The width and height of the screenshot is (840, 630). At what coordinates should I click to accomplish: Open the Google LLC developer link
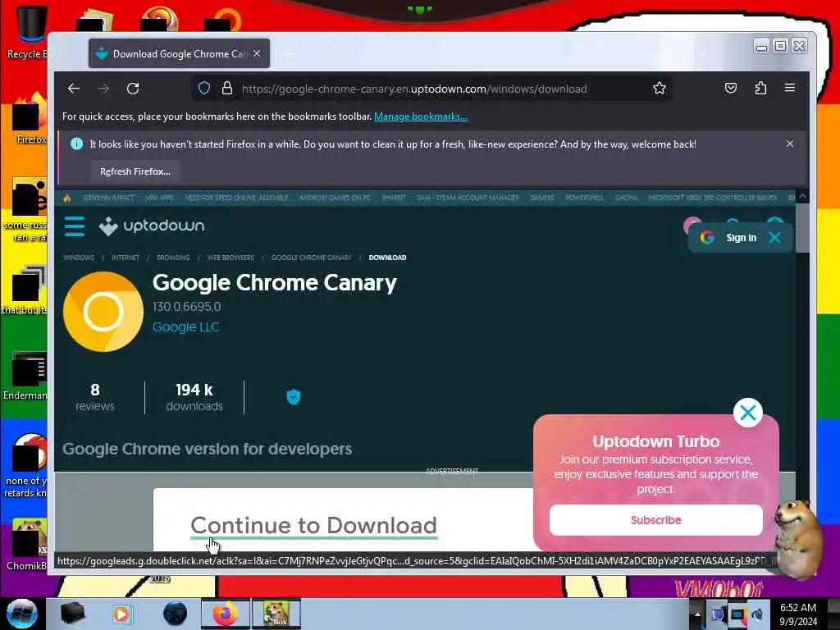click(x=186, y=326)
